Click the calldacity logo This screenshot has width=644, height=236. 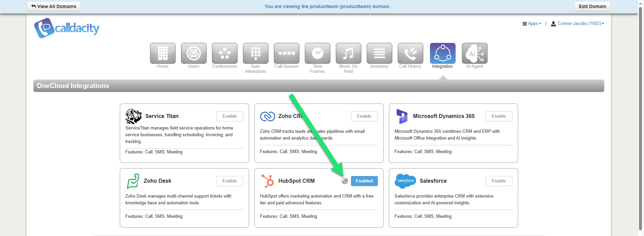67,28
